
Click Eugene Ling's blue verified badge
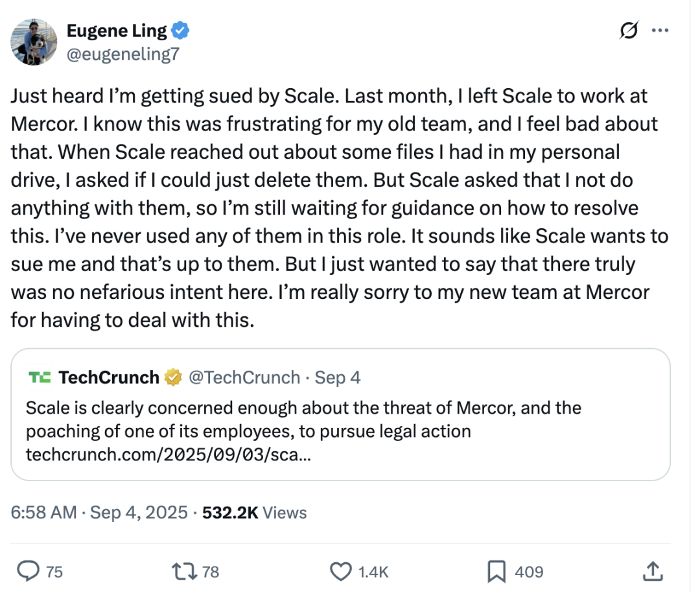click(180, 30)
